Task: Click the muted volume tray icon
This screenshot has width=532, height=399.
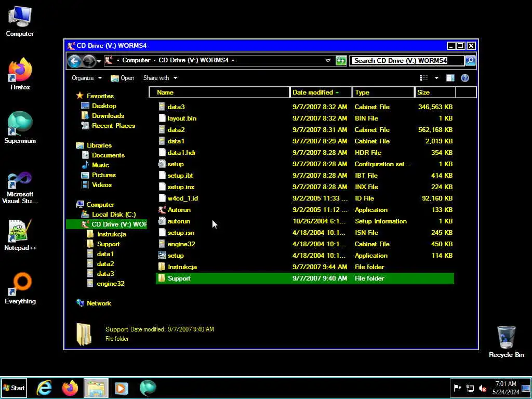Action: click(483, 388)
